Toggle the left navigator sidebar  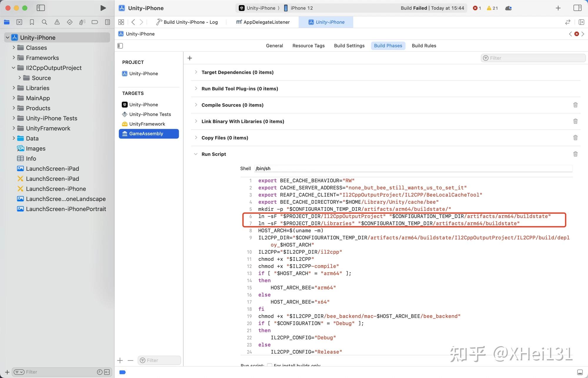click(x=41, y=8)
